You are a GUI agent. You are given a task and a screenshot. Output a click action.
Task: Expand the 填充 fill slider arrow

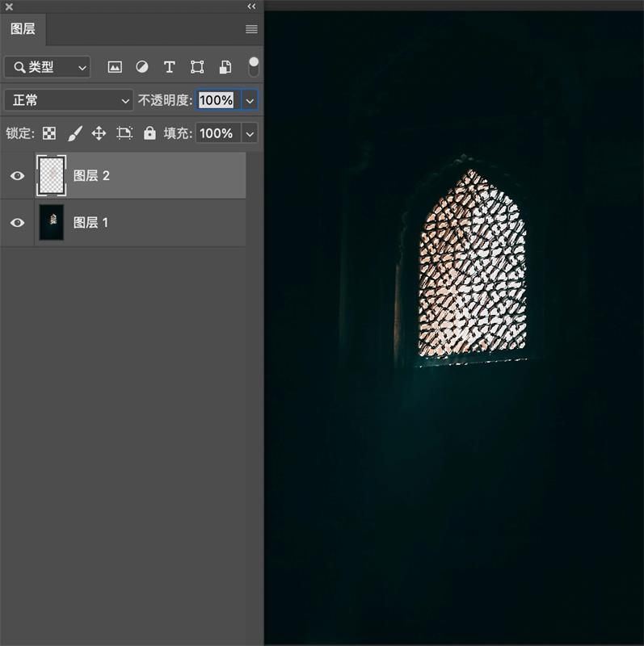250,133
